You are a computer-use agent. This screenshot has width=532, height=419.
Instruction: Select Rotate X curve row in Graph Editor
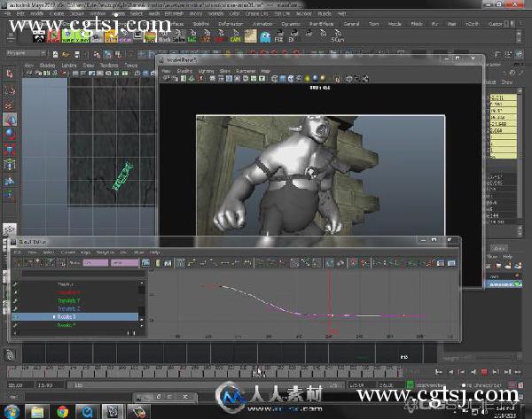(75, 316)
